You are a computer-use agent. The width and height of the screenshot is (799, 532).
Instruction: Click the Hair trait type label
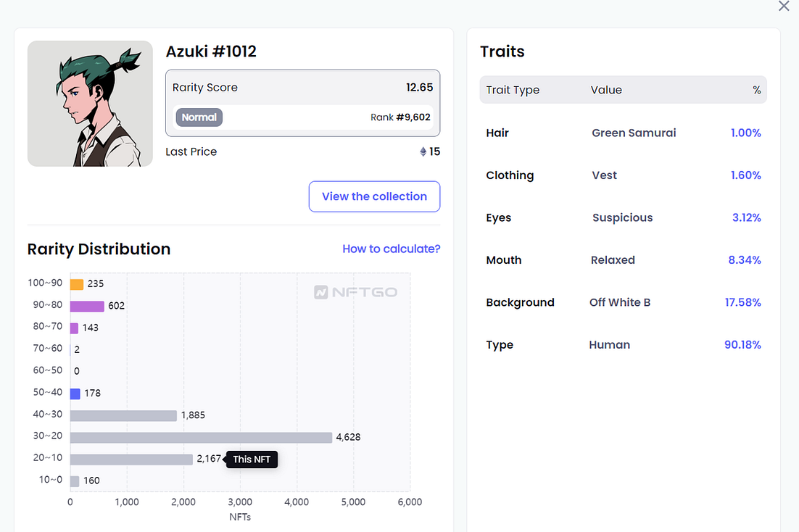click(497, 133)
